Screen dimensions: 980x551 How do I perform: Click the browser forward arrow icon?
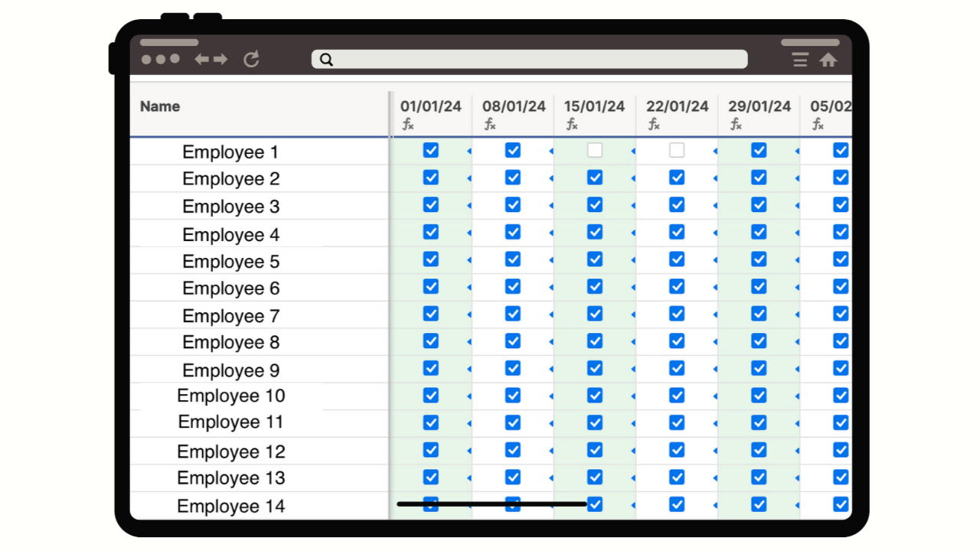[220, 60]
